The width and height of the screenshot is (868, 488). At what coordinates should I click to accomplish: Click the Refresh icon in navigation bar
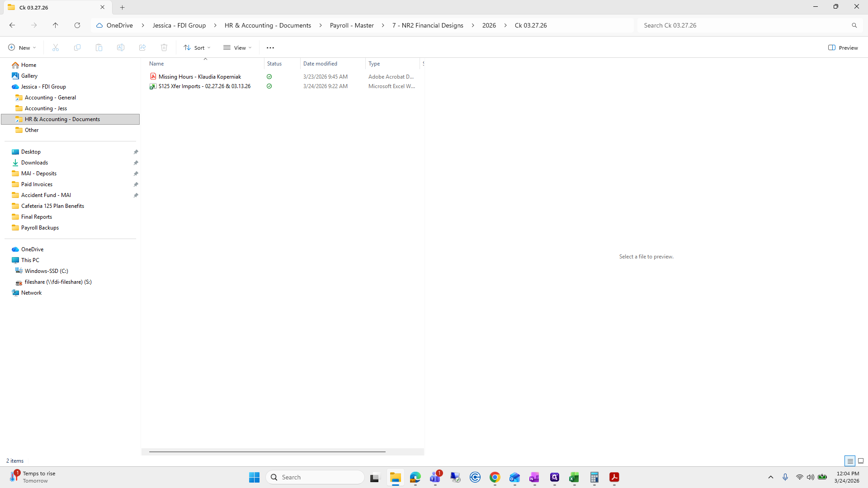point(77,25)
